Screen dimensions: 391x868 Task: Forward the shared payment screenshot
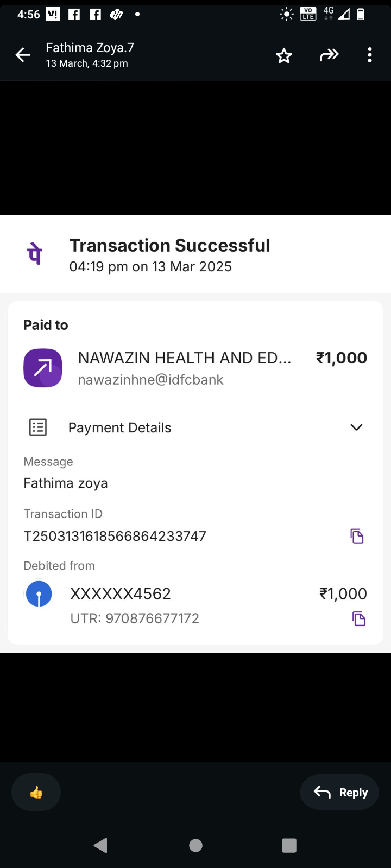point(329,55)
